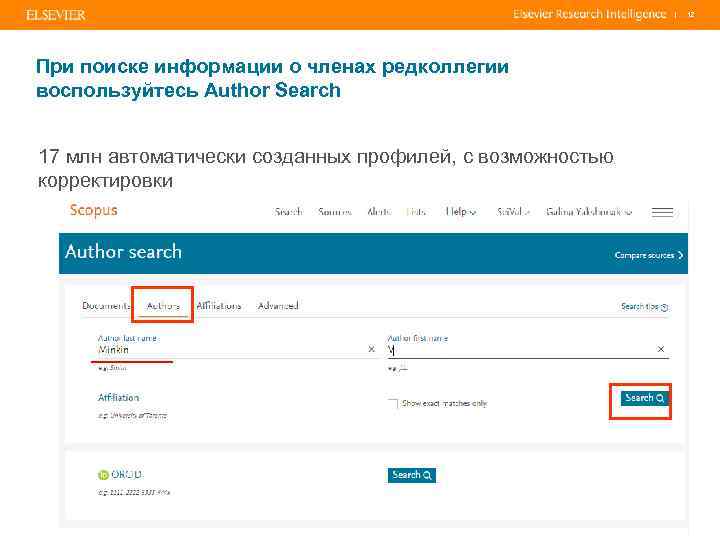
Task: Click the author Search button
Action: [x=644, y=398]
